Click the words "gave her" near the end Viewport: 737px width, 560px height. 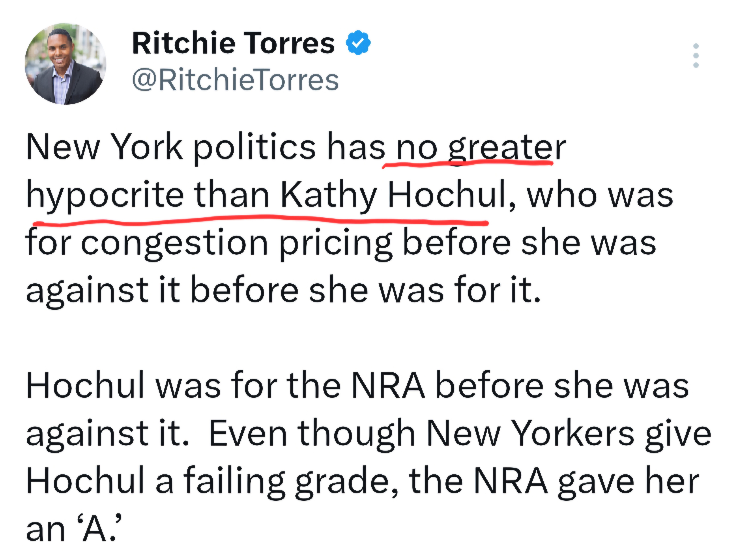coord(628,482)
